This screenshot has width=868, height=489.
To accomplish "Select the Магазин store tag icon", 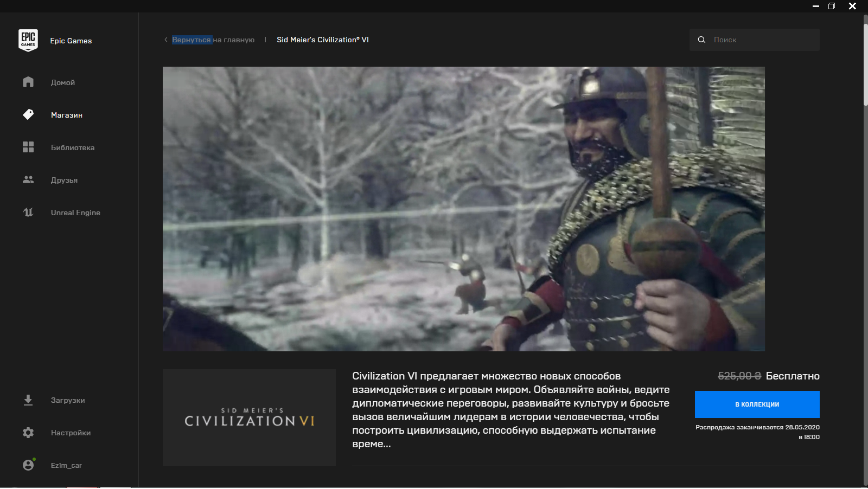I will (28, 114).
